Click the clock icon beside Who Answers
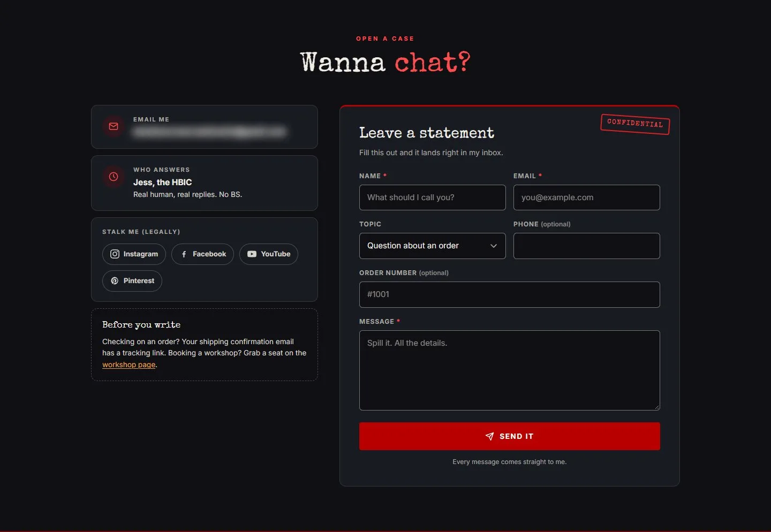The image size is (771, 532). (x=114, y=177)
